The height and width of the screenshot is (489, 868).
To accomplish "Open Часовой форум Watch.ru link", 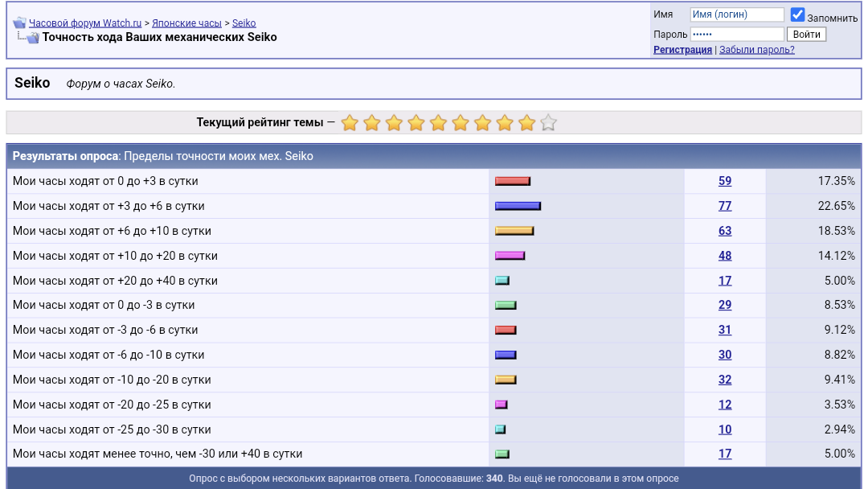I will pyautogui.click(x=85, y=23).
